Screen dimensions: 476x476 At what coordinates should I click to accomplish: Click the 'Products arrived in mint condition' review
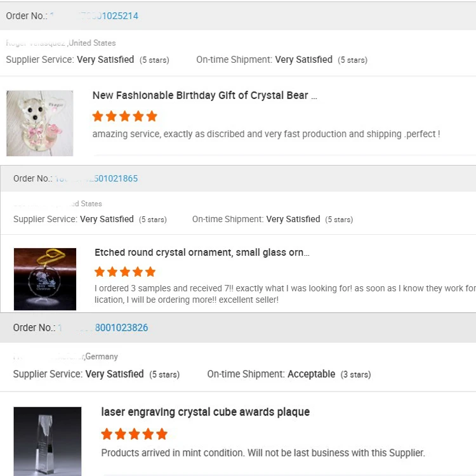click(x=263, y=453)
